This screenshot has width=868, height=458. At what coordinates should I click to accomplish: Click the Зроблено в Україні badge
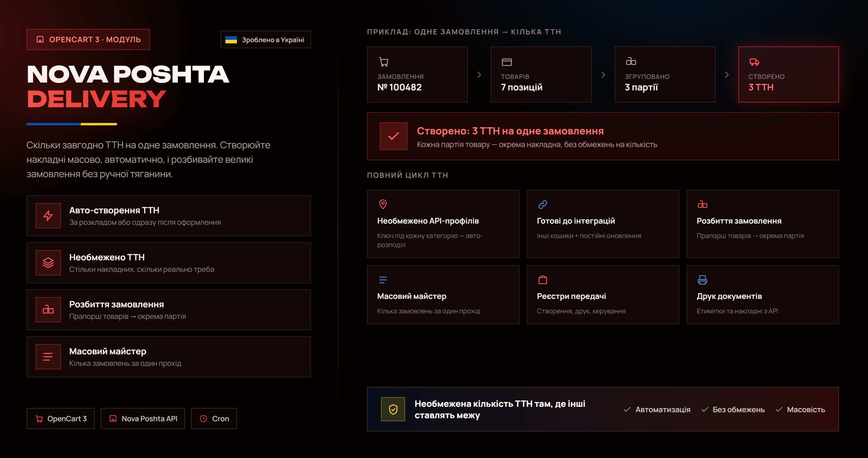pos(266,40)
